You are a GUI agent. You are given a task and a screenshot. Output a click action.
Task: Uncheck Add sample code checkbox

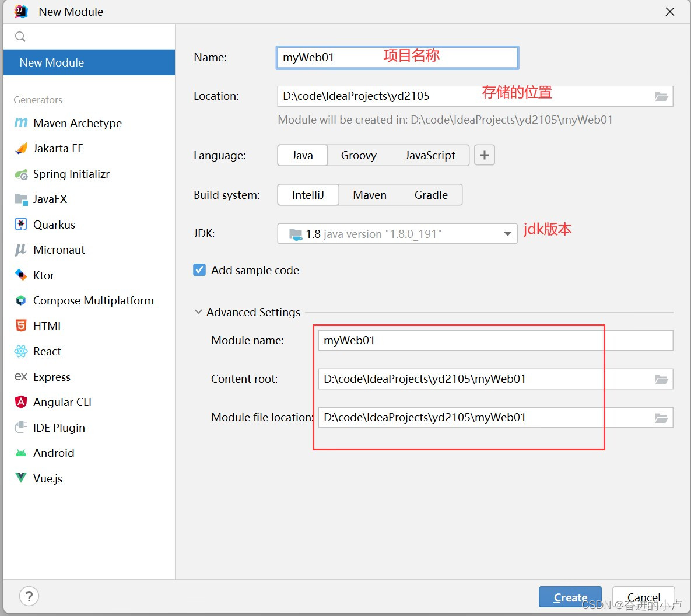[x=199, y=270]
